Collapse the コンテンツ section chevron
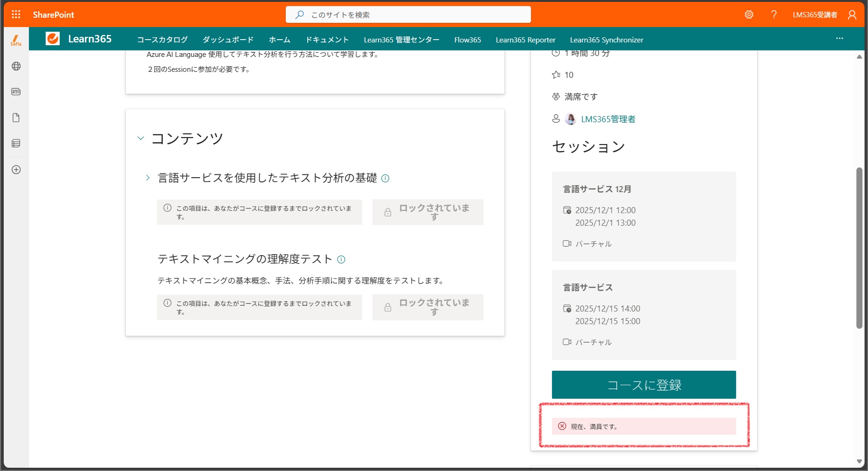 [141, 138]
